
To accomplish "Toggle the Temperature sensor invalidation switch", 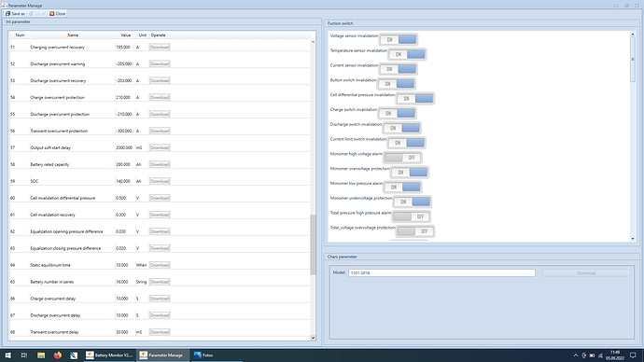I will click(407, 54).
